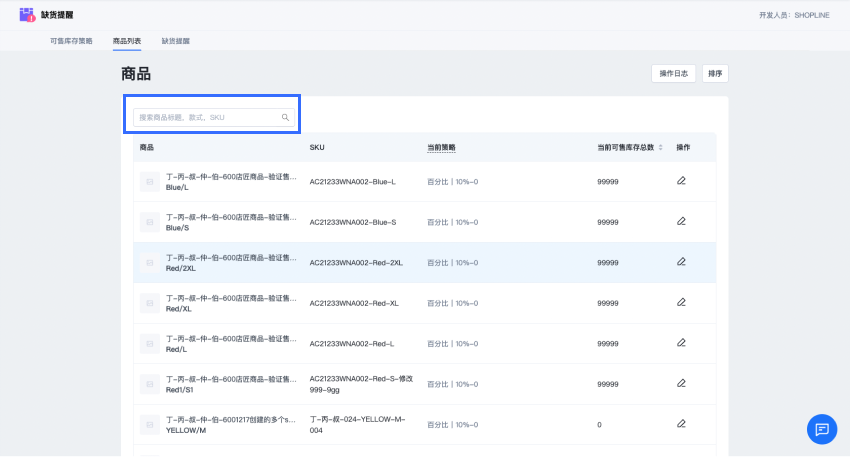Click the Blue/S variant label
This screenshot has height=457, width=850.
click(x=177, y=228)
